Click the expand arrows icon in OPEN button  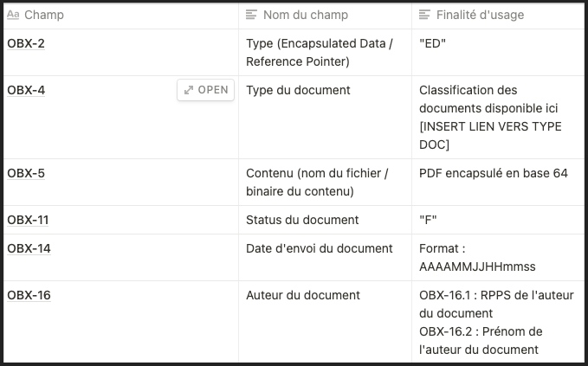189,90
